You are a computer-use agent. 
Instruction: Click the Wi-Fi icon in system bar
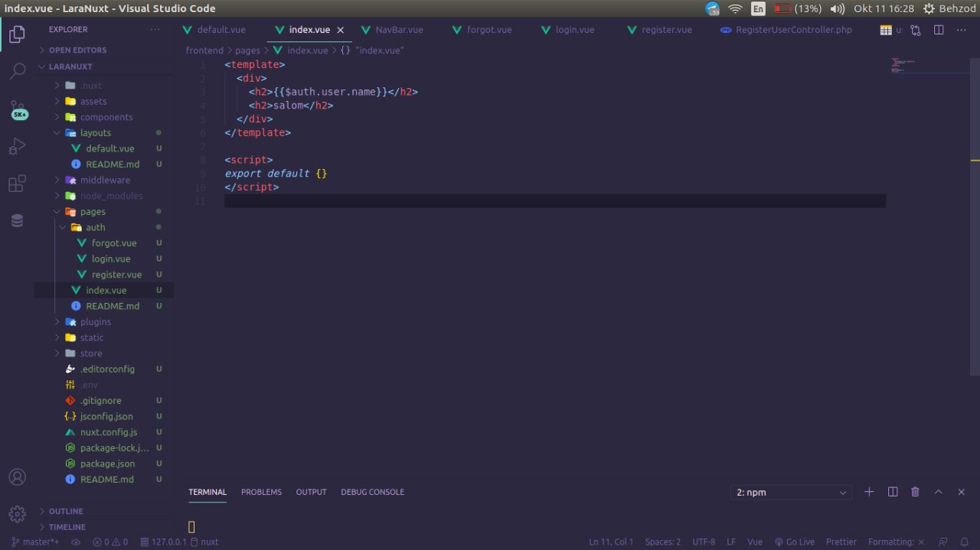coord(735,8)
